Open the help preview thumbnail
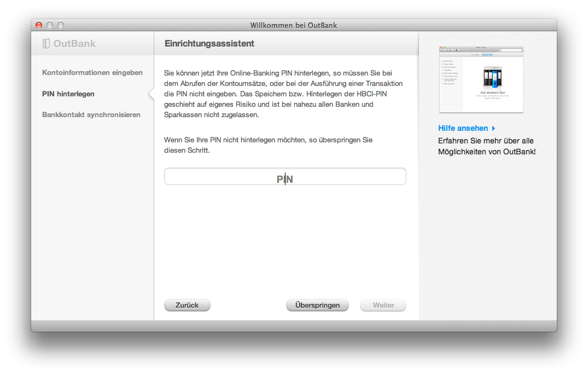This screenshot has height=375, width=588. click(481, 79)
